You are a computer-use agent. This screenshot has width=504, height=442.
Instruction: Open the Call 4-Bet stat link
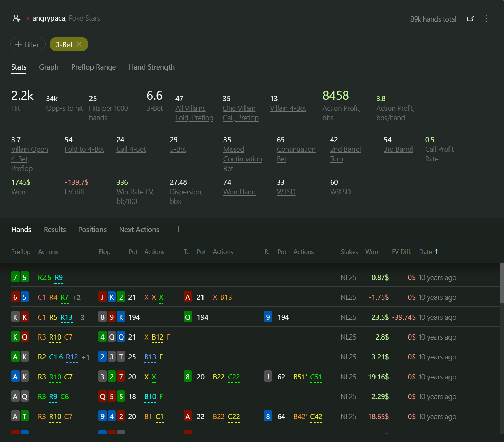click(x=131, y=149)
